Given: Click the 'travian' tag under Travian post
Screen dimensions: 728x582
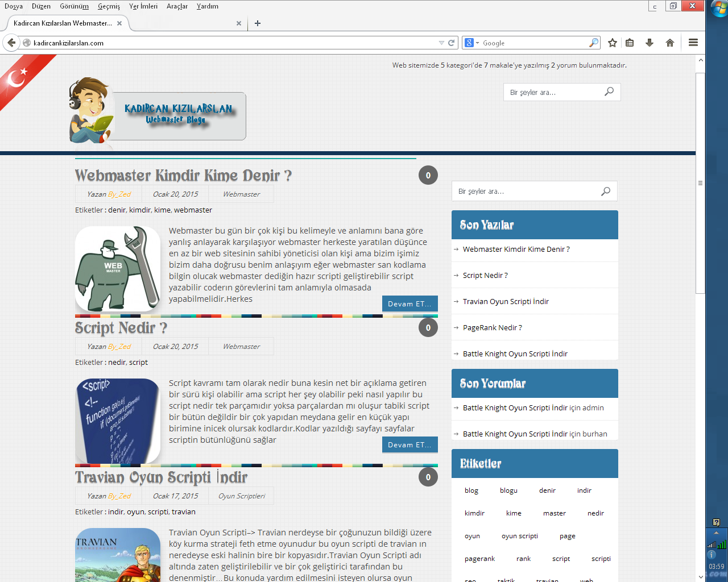Looking at the screenshot, I should [184, 512].
